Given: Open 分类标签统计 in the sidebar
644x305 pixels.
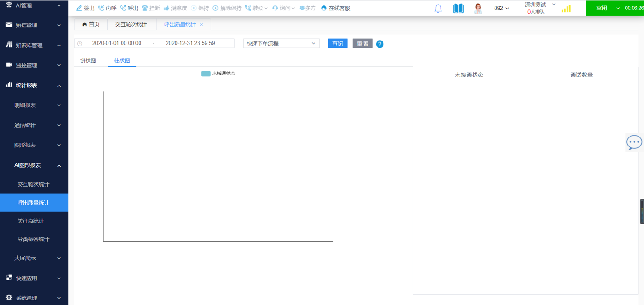Looking at the screenshot, I should pos(34,239).
